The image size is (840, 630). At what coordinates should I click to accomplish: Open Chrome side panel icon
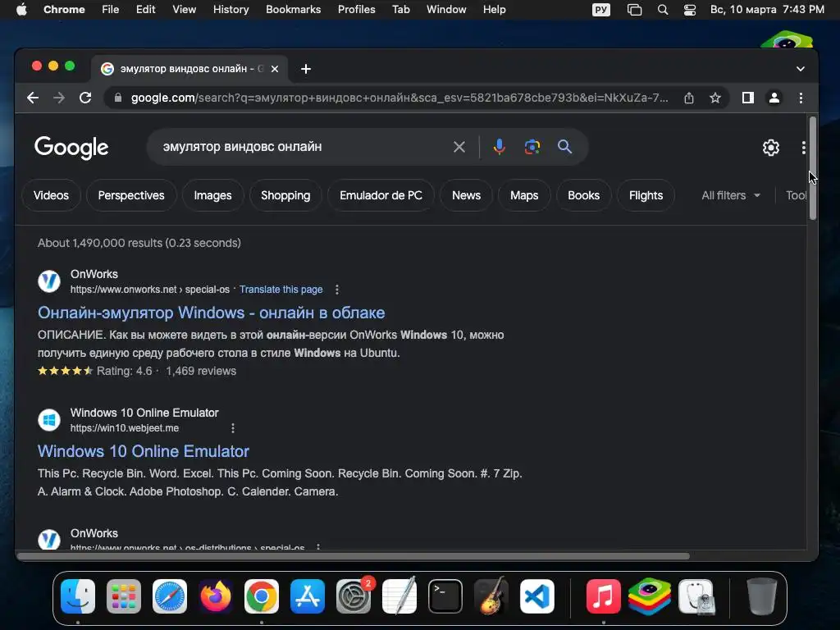click(748, 98)
